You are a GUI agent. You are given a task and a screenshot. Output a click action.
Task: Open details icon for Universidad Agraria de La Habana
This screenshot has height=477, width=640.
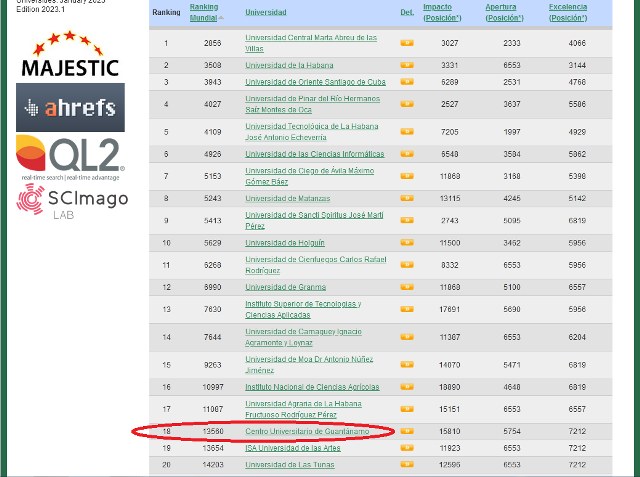click(x=407, y=409)
